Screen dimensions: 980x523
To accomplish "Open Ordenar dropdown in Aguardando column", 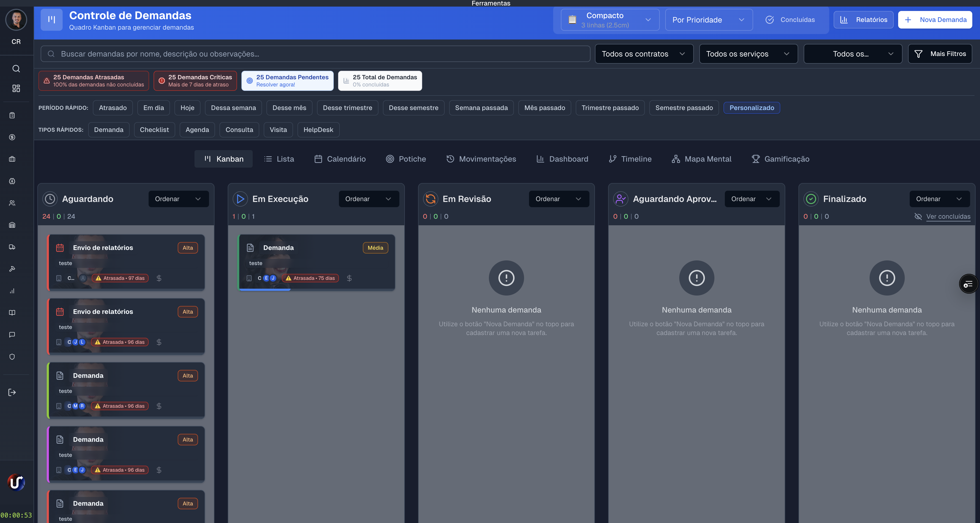I will click(178, 199).
